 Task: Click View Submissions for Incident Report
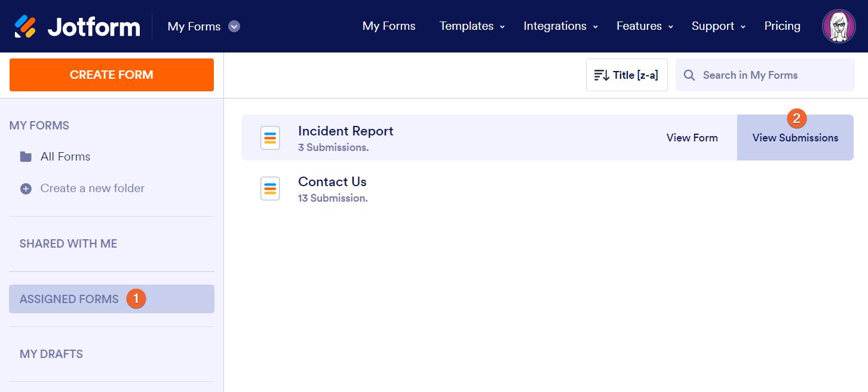coord(795,138)
